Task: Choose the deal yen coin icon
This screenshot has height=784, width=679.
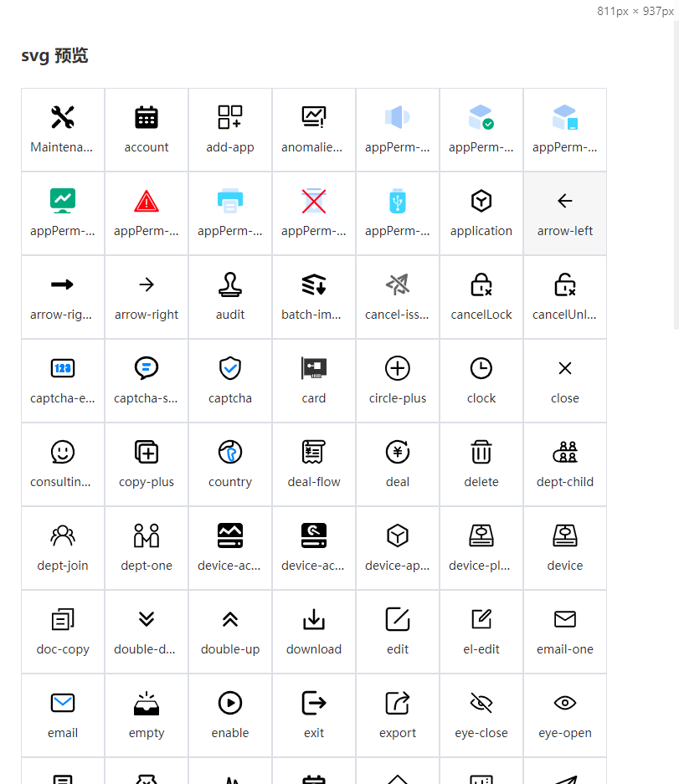Action: point(398,452)
